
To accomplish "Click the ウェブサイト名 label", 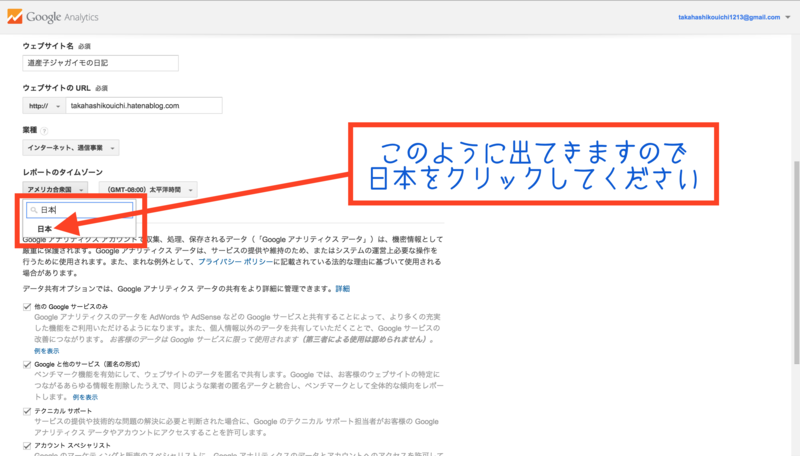I will (x=48, y=46).
